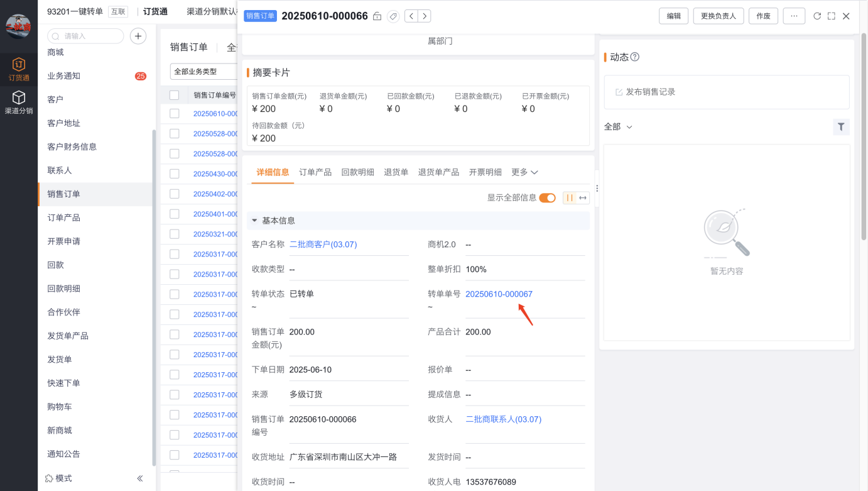The width and height of the screenshot is (868, 491).
Task: Click the user avatar in the left rail
Action: (x=18, y=26)
